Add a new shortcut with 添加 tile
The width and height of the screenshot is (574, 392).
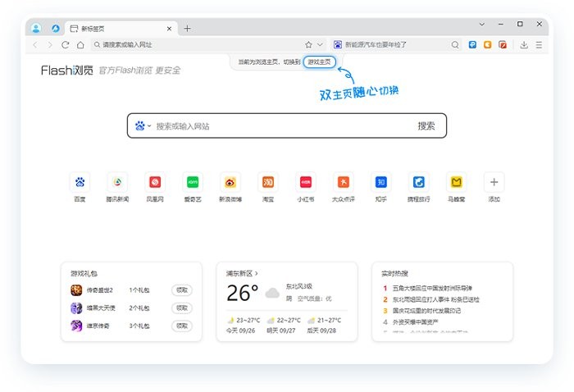(x=494, y=182)
